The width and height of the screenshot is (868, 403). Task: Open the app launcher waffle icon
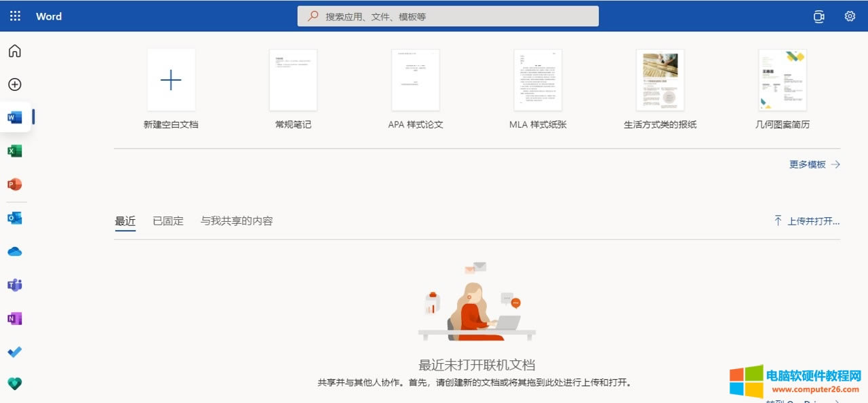click(x=15, y=16)
